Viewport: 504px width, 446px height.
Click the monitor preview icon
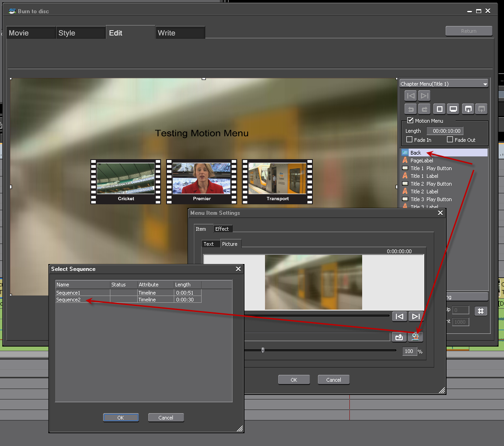click(453, 109)
